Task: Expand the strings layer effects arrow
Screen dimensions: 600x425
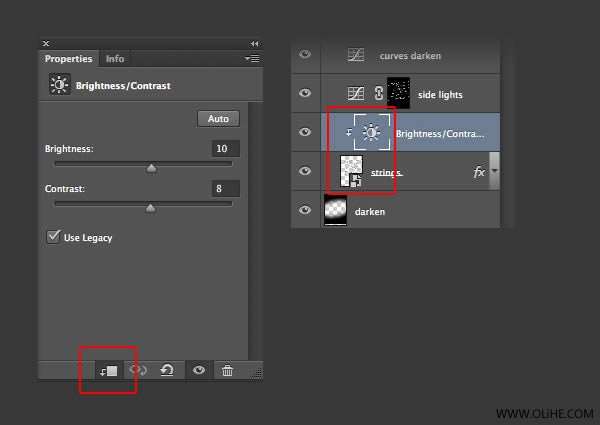Action: tap(493, 172)
